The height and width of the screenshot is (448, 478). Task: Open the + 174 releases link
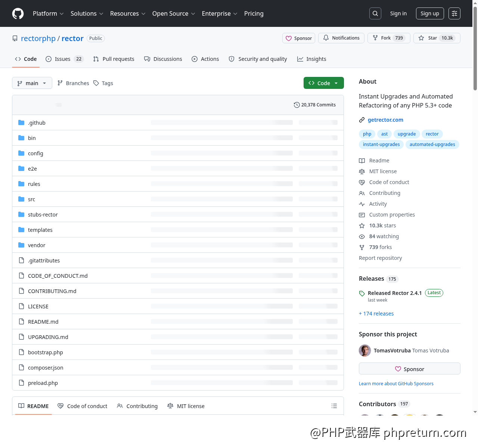click(x=376, y=314)
